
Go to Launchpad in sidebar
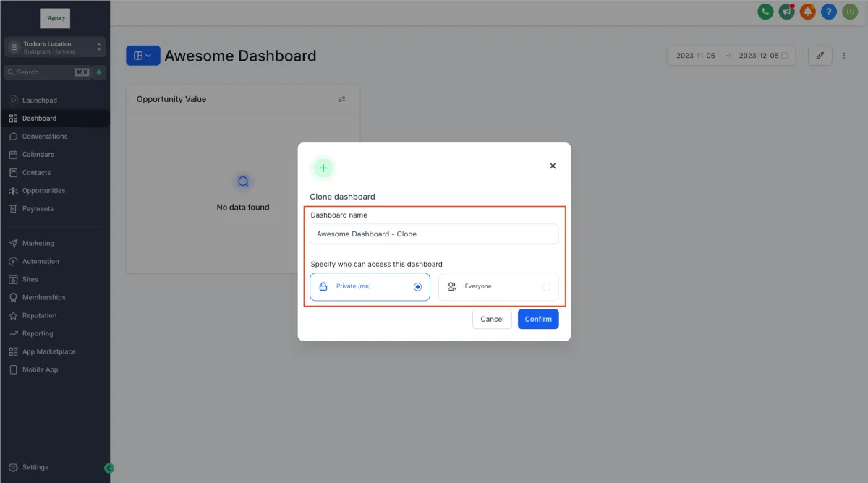click(55, 101)
